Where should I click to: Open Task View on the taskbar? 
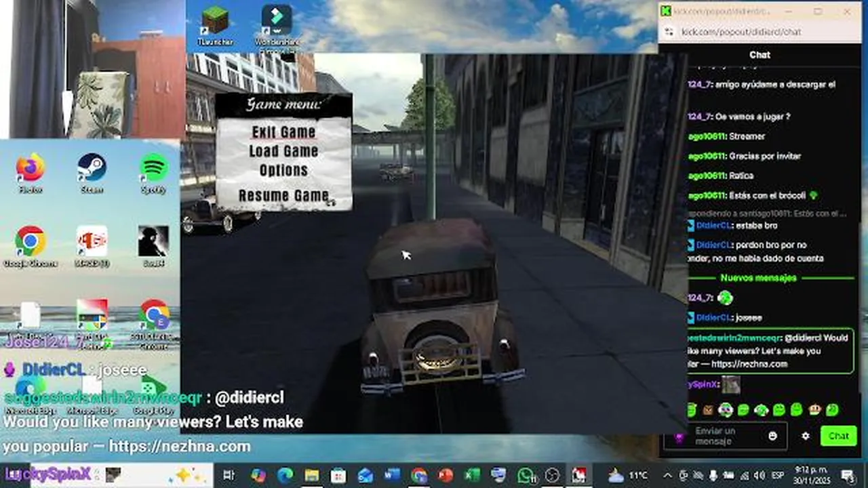click(x=229, y=475)
